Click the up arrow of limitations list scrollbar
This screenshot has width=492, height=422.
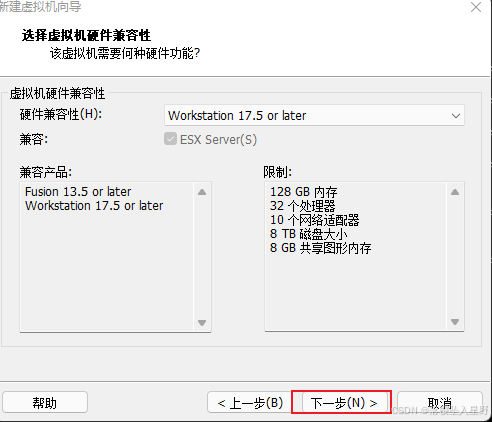455,192
